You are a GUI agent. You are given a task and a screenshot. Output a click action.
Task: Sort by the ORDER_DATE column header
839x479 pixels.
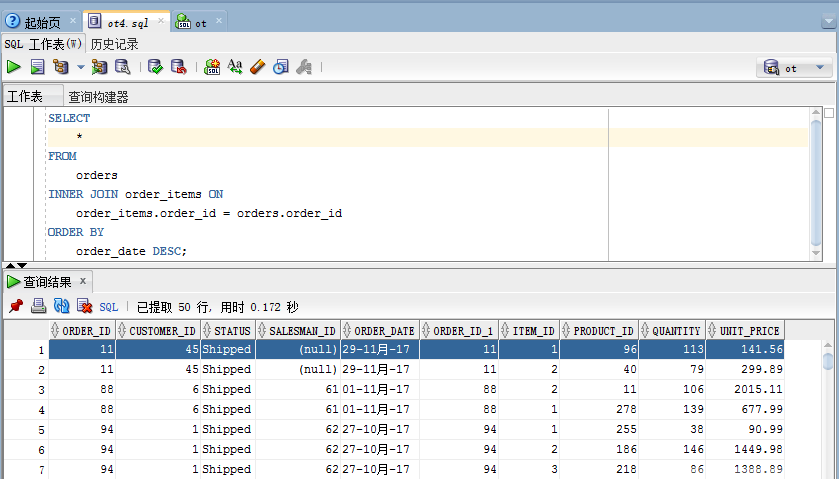coord(379,331)
